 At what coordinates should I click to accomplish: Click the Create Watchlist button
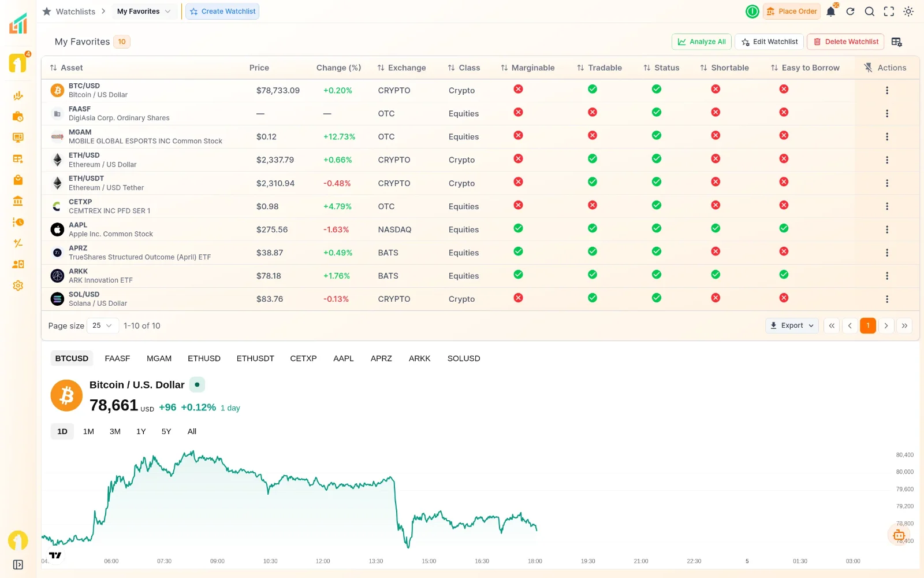222,12
